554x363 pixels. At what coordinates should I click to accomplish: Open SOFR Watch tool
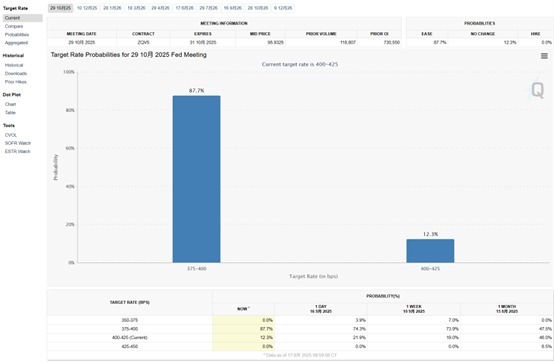(x=18, y=143)
